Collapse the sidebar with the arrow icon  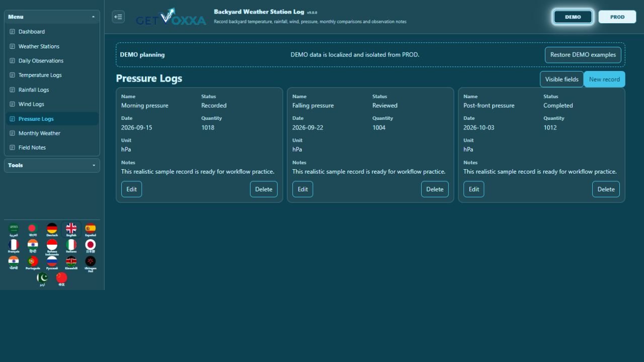(118, 17)
